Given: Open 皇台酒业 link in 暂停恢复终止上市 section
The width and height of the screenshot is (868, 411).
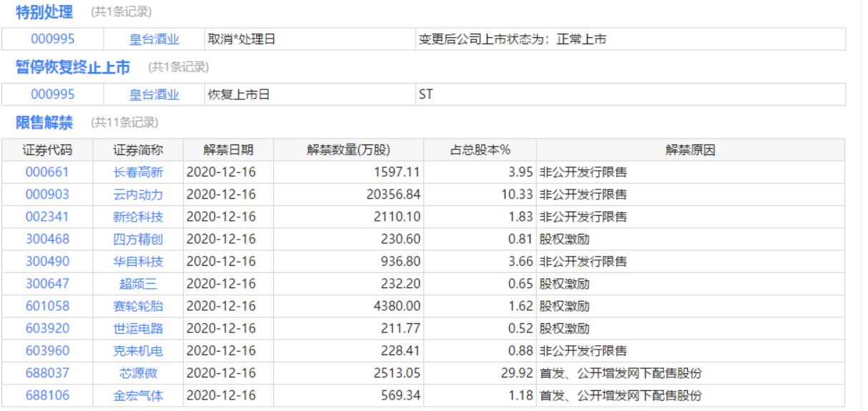Looking at the screenshot, I should click(x=154, y=94).
